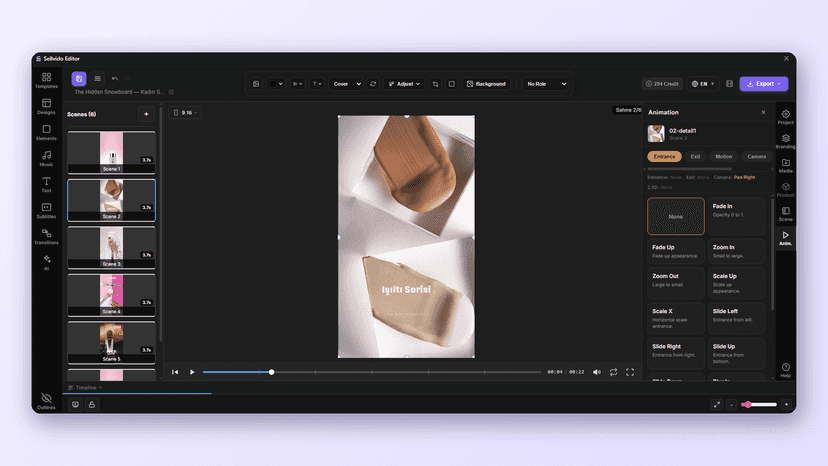Select the Scene 5 thumbnail

[111, 343]
